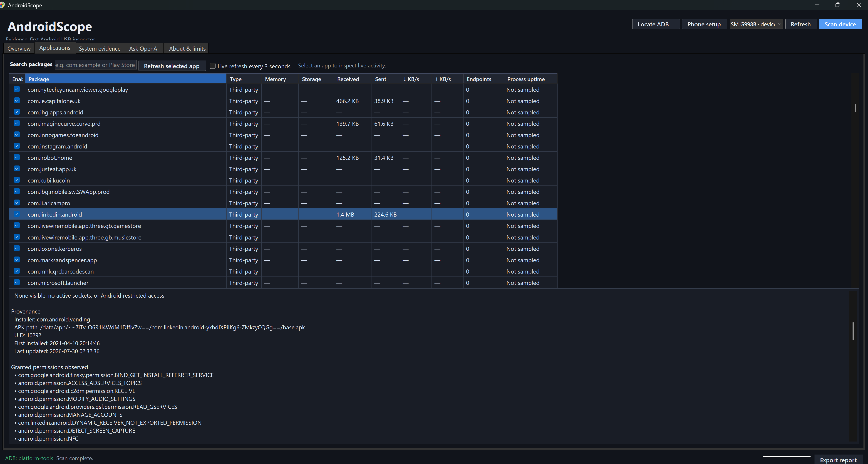Uncheck com.microsoft.launcher checkbox
Screen dimensions: 868x464
pyautogui.click(x=17, y=282)
